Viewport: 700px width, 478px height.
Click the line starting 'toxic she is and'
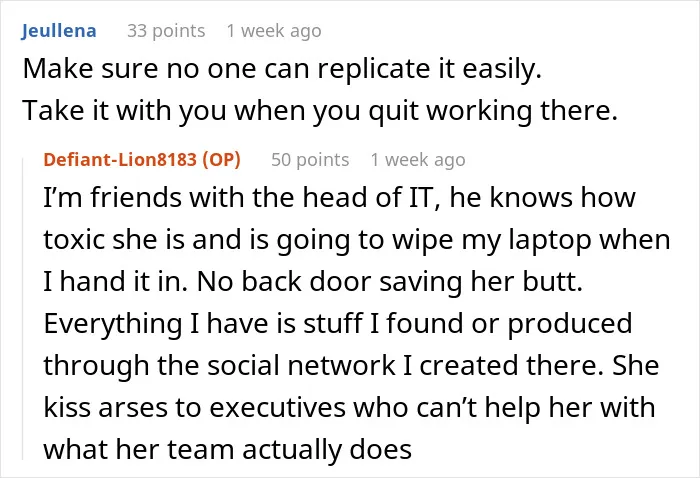(357, 240)
